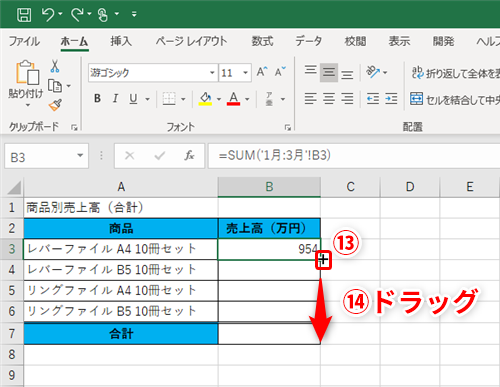Apply the red font color A
Viewport: 500px width, 387px height.
pyautogui.click(x=233, y=99)
